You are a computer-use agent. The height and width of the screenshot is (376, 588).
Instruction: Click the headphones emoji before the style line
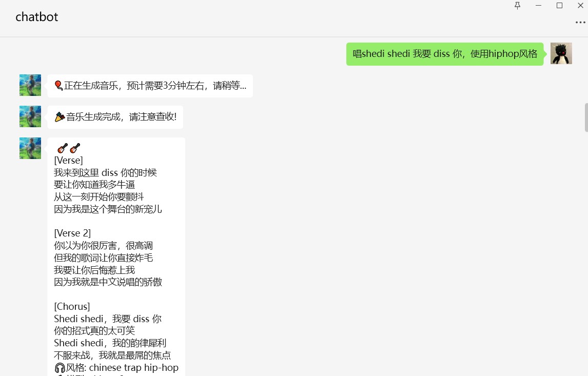click(x=60, y=368)
